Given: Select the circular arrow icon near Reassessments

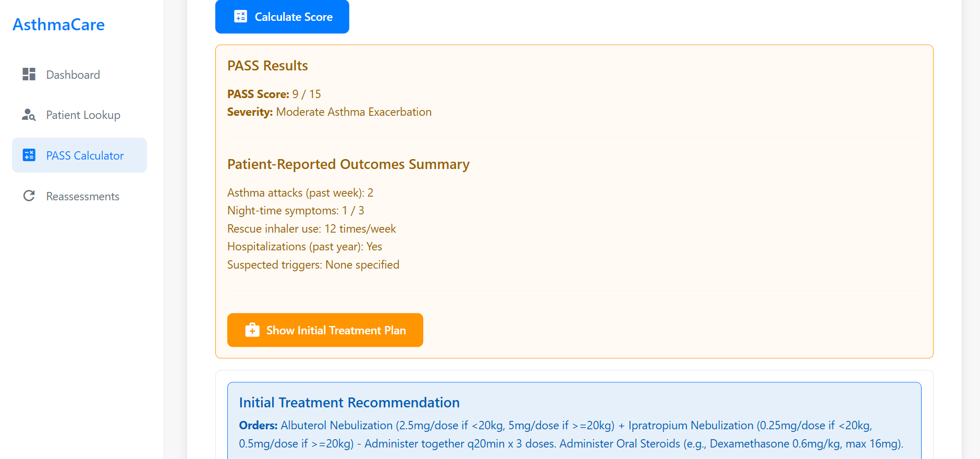Looking at the screenshot, I should pos(29,196).
